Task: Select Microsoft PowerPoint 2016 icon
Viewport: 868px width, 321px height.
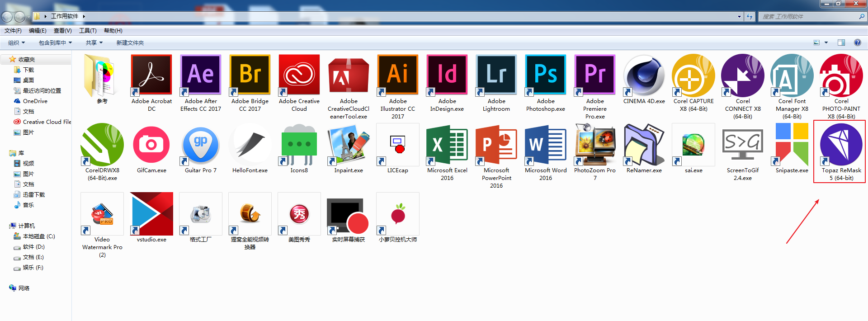Action: (x=496, y=144)
